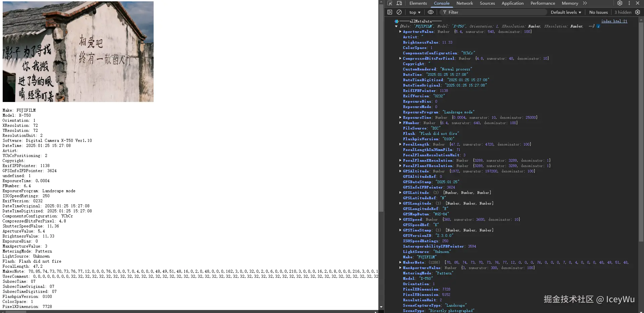The width and height of the screenshot is (644, 313).
Task: Click the GPSMapDatum property in console
Action: (x=426, y=214)
